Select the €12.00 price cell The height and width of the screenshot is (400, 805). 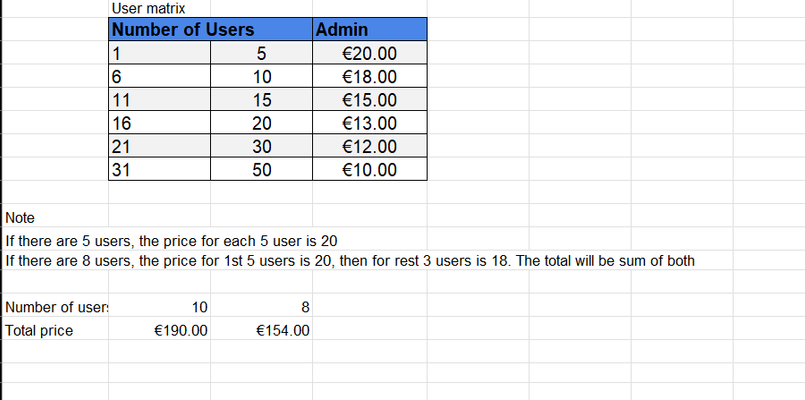pyautogui.click(x=370, y=146)
